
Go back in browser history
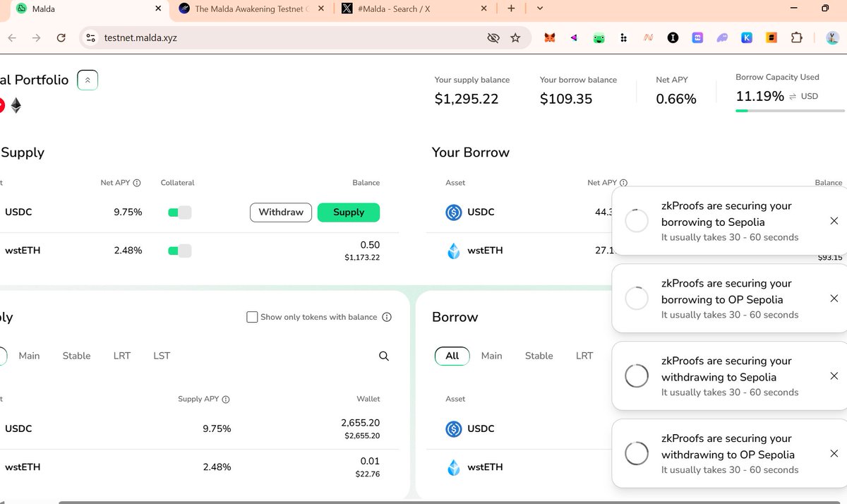tap(11, 38)
